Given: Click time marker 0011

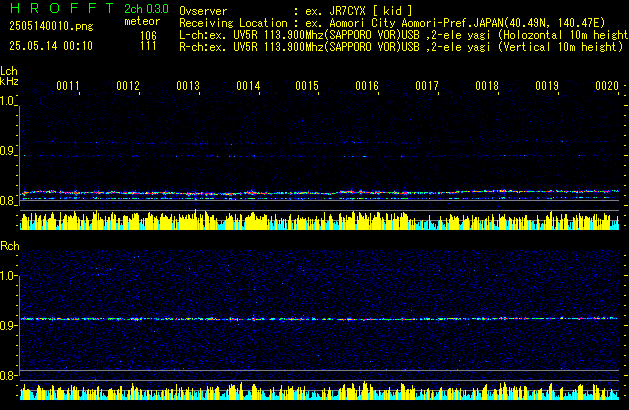Looking at the screenshot, I should [68, 86].
